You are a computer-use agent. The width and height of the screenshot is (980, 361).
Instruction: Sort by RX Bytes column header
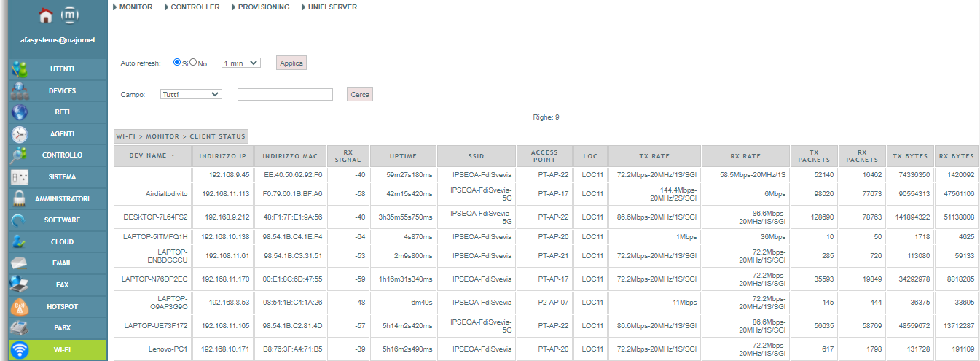click(x=956, y=156)
